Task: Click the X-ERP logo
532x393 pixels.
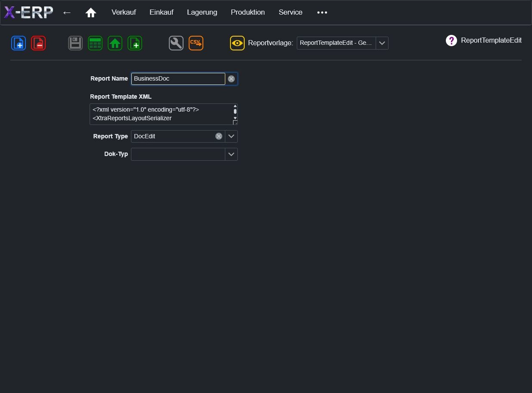Action: (x=28, y=12)
